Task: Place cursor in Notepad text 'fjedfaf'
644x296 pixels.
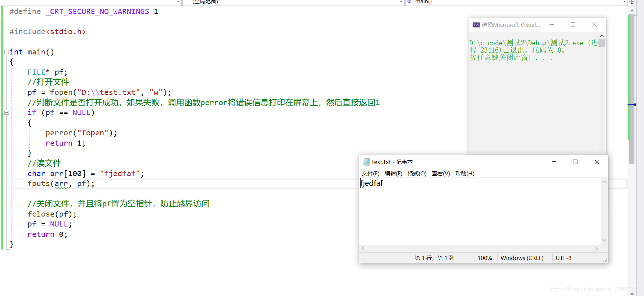Action: point(372,183)
